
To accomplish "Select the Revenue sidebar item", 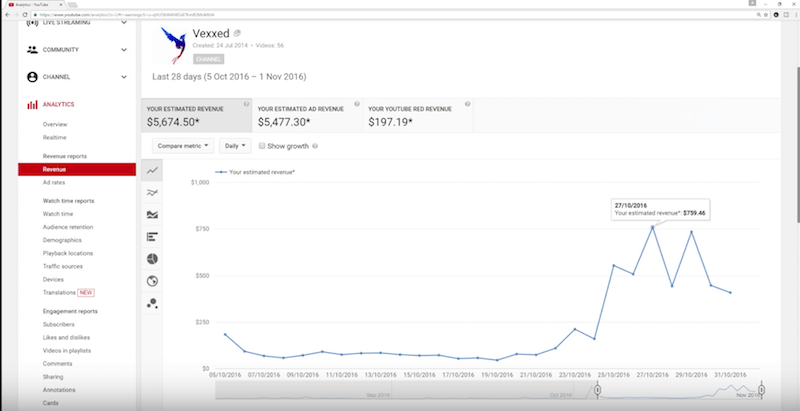I will [x=77, y=169].
